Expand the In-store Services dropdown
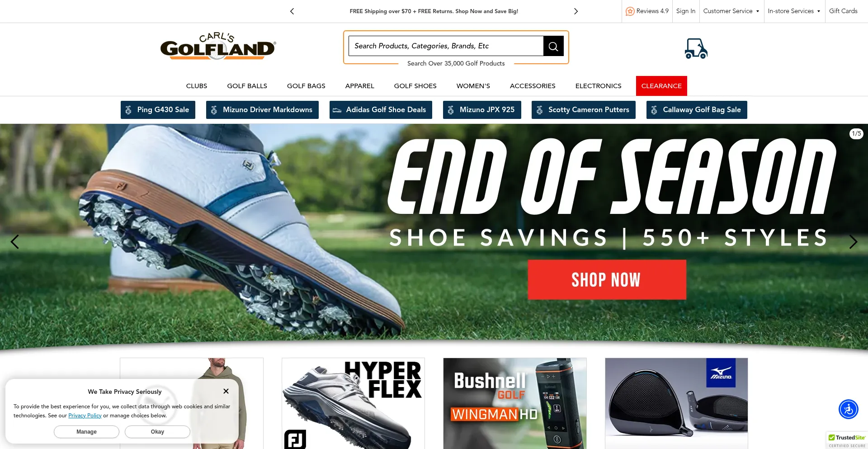The height and width of the screenshot is (449, 868). pyautogui.click(x=794, y=11)
